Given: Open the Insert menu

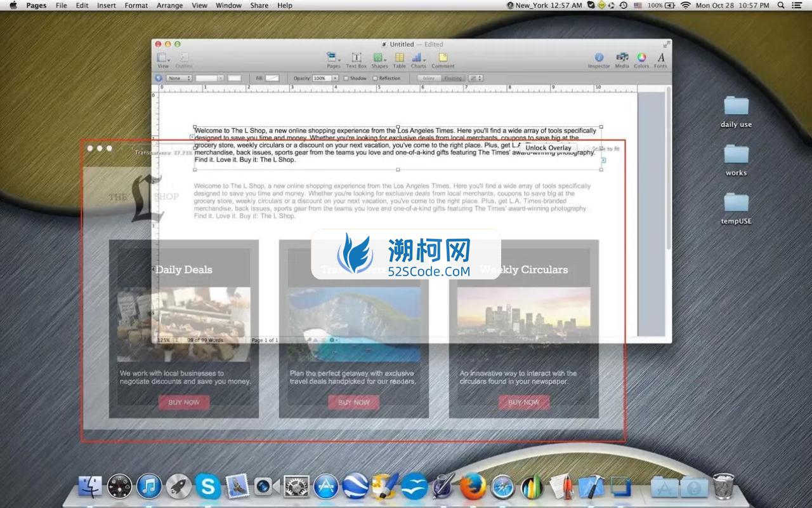Looking at the screenshot, I should pyautogui.click(x=107, y=5).
